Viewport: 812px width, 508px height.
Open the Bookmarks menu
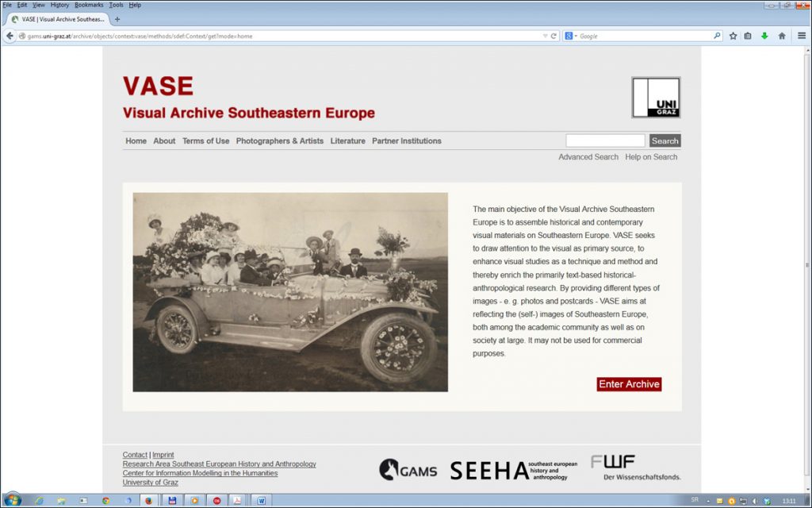89,5
